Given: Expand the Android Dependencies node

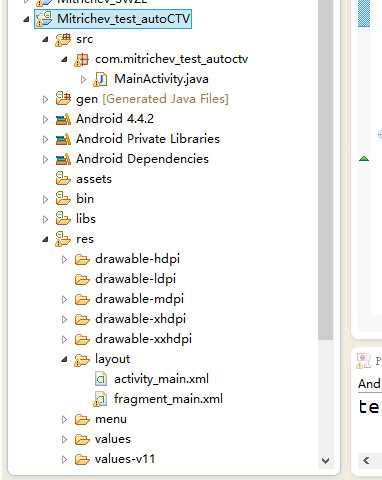Looking at the screenshot, I should (x=45, y=159).
